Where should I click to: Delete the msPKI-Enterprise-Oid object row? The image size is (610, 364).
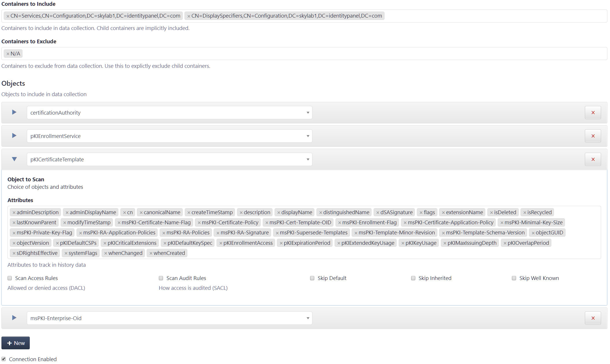593,318
